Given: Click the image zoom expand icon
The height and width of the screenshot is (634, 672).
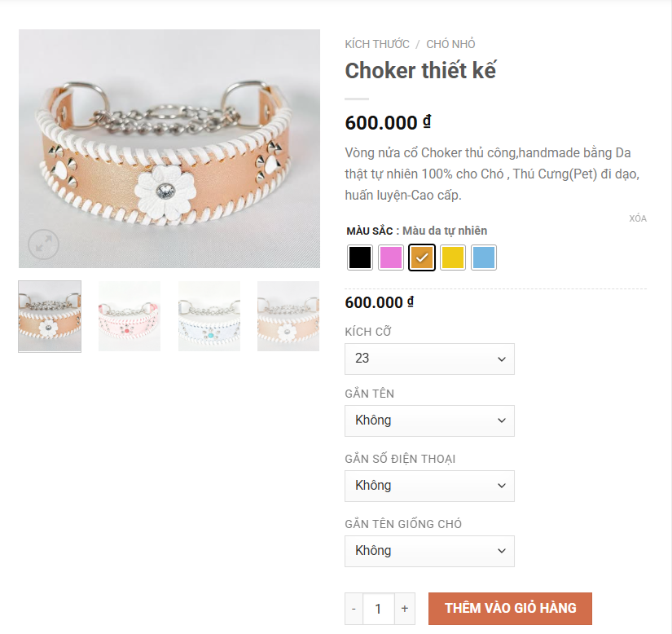Looking at the screenshot, I should point(43,244).
